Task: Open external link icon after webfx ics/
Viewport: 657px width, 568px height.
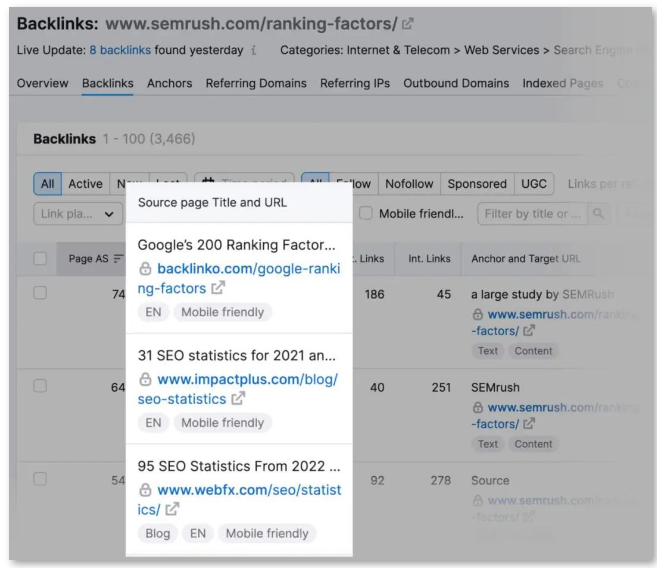Action: (172, 509)
